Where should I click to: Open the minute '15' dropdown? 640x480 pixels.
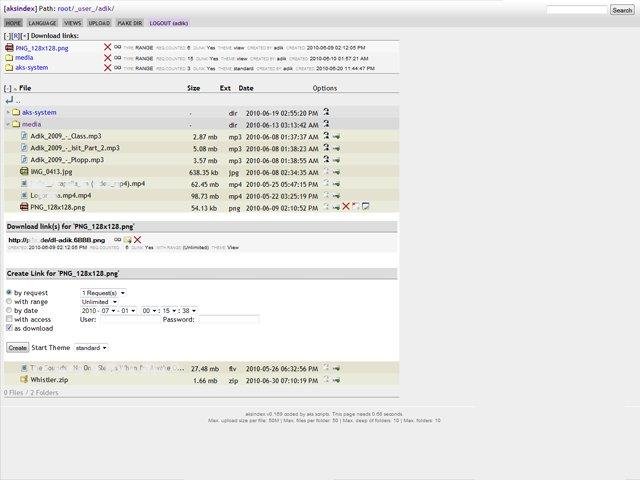tap(169, 311)
